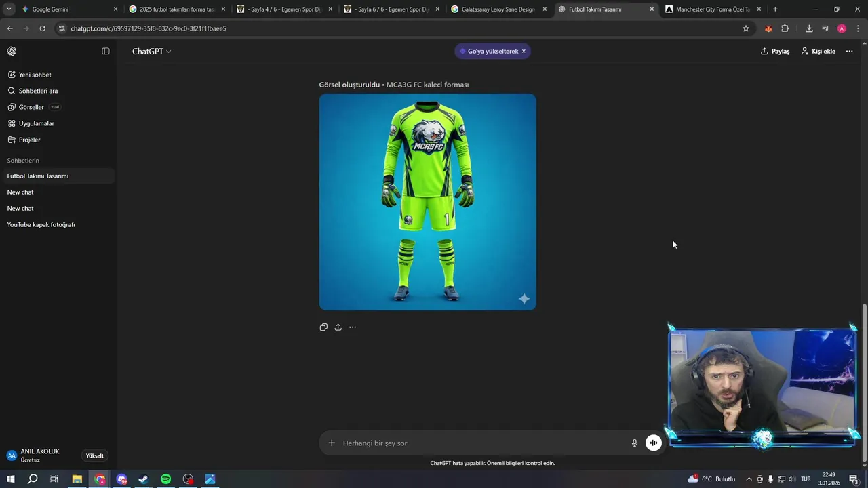
Task: Open the Futbol Takımı Tasarımı chat
Action: [58, 176]
